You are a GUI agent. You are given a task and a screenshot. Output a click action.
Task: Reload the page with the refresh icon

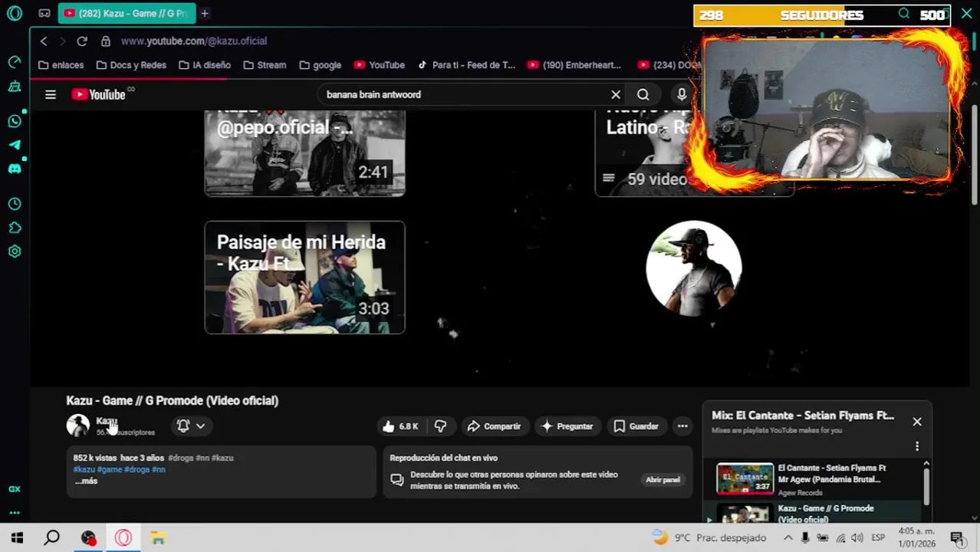pyautogui.click(x=82, y=41)
